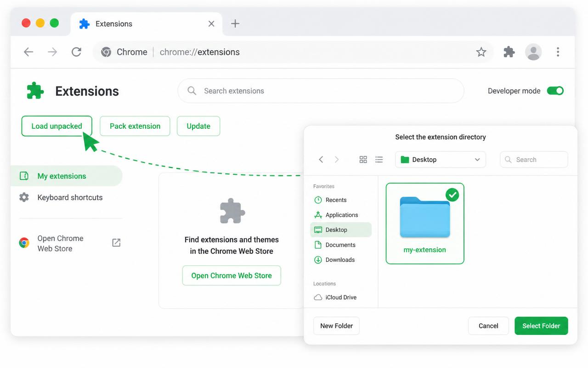Open My extensions in the sidebar
Screen dimensions: 588x368
tap(66, 176)
